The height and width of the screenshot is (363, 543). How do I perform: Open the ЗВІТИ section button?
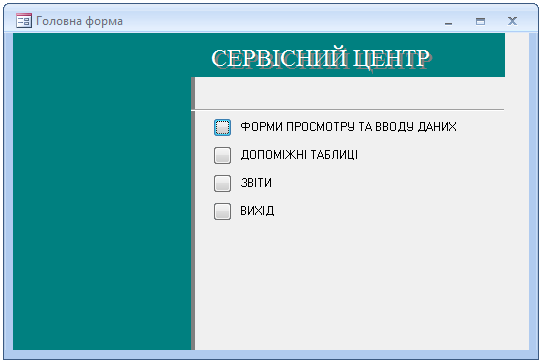point(222,183)
